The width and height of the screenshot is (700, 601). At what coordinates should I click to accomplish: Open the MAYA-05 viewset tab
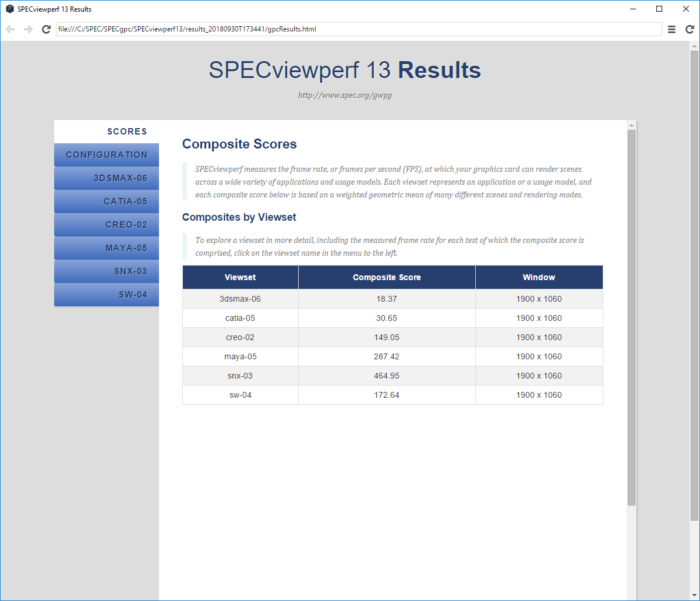click(107, 248)
